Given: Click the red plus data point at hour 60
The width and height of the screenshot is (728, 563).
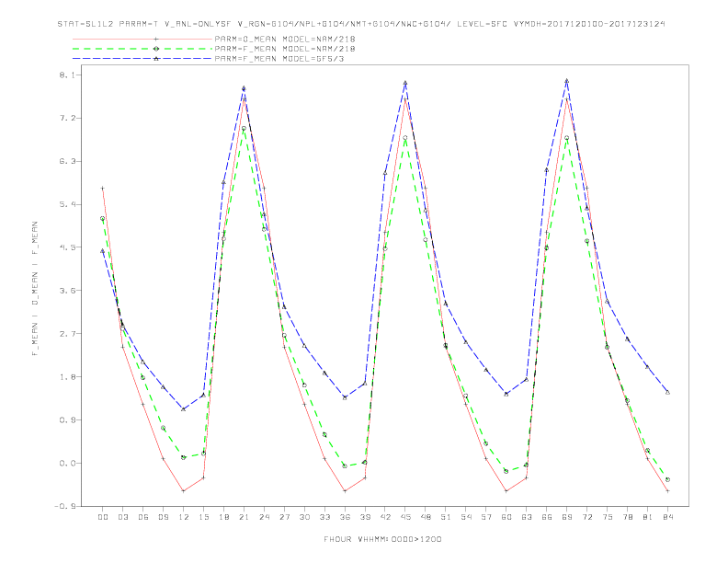Looking at the screenshot, I should coord(506,491).
